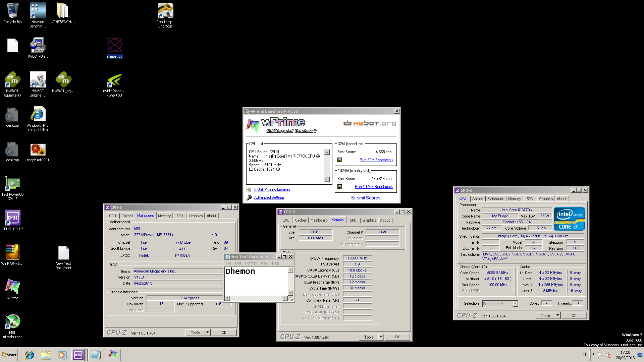Click Install Missing Libraries link
The width and height of the screenshot is (644, 362).
point(272,189)
